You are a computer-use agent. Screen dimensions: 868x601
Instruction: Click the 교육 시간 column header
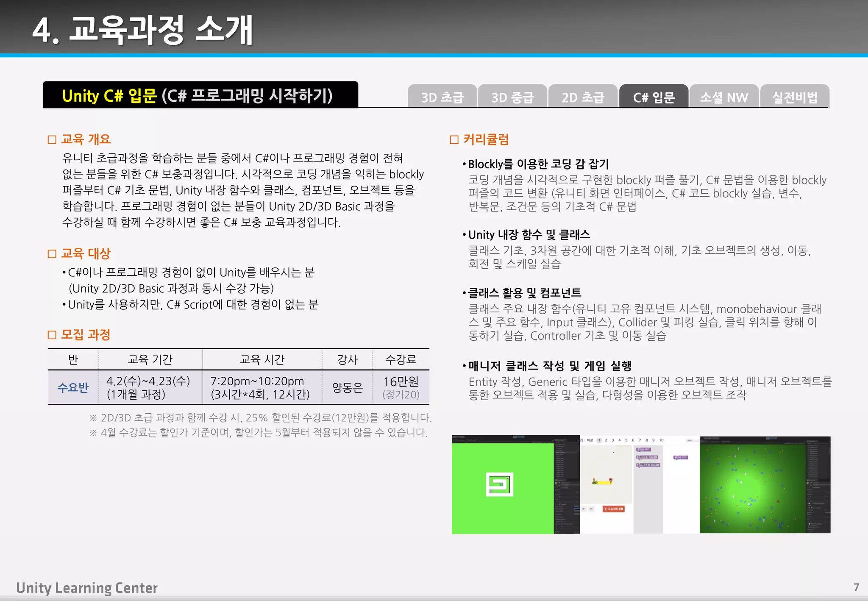point(262,359)
